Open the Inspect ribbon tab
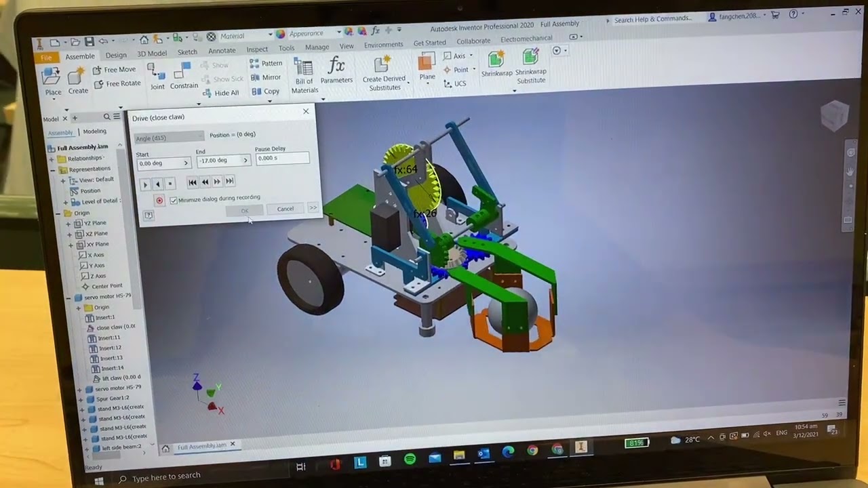The width and height of the screenshot is (868, 488). (257, 49)
